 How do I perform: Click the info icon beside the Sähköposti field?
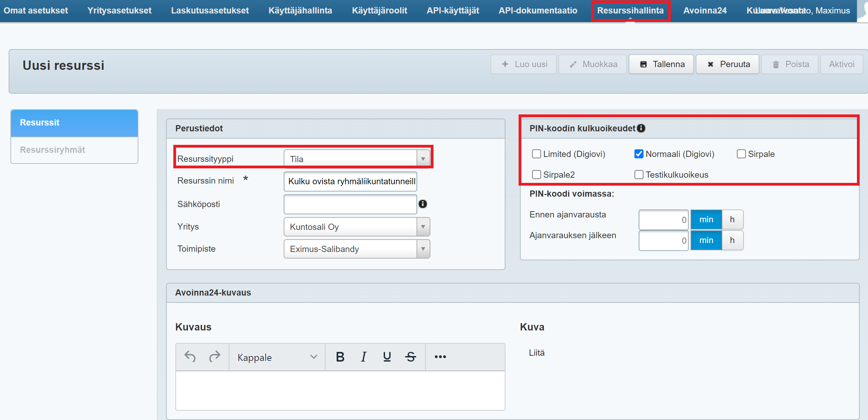click(x=422, y=204)
